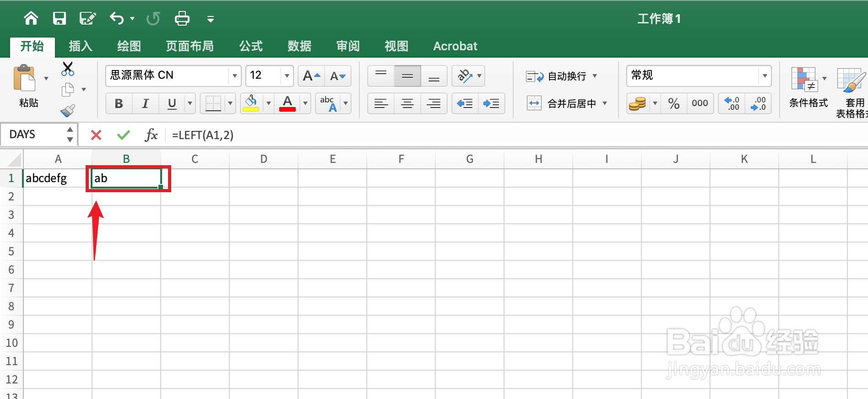
Task: Decrease decimal places
Action: point(758,103)
